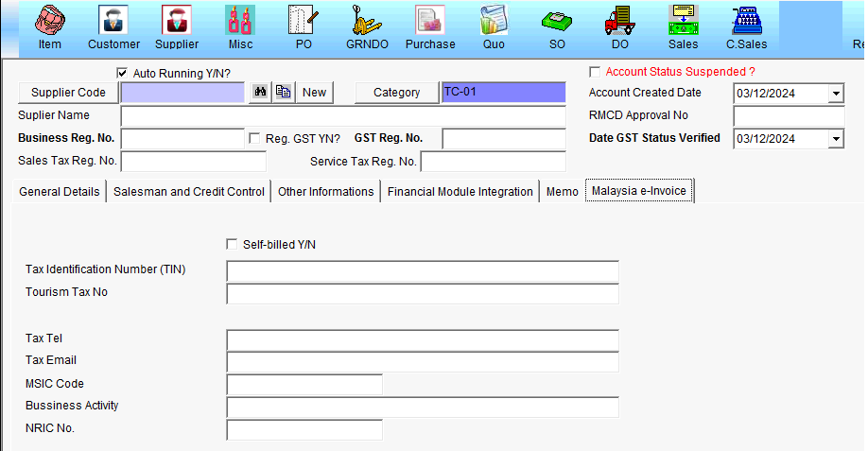
Task: Uncheck Auto Running Y/N checkbox
Action: (122, 73)
